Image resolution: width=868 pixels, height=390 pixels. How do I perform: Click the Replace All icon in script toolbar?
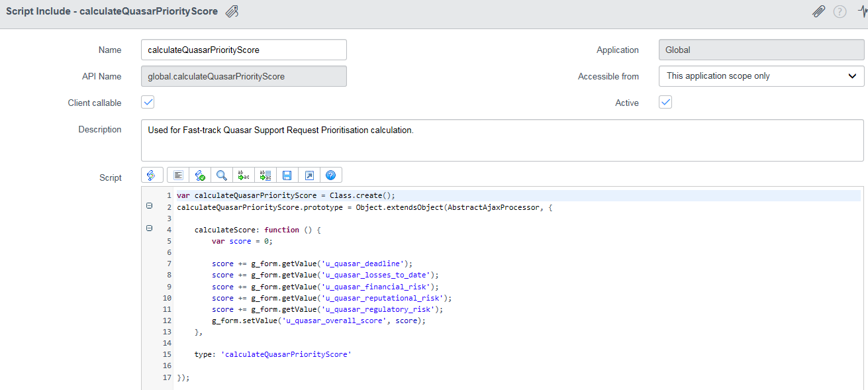point(265,175)
